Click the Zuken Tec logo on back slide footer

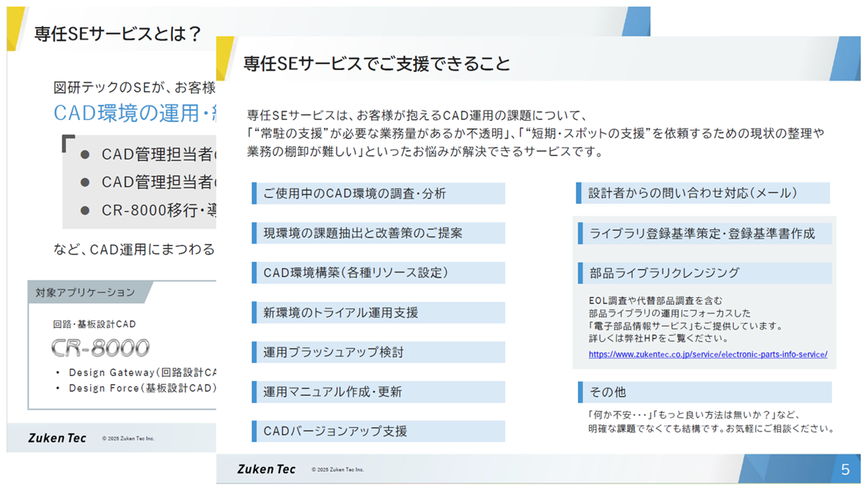[57, 438]
